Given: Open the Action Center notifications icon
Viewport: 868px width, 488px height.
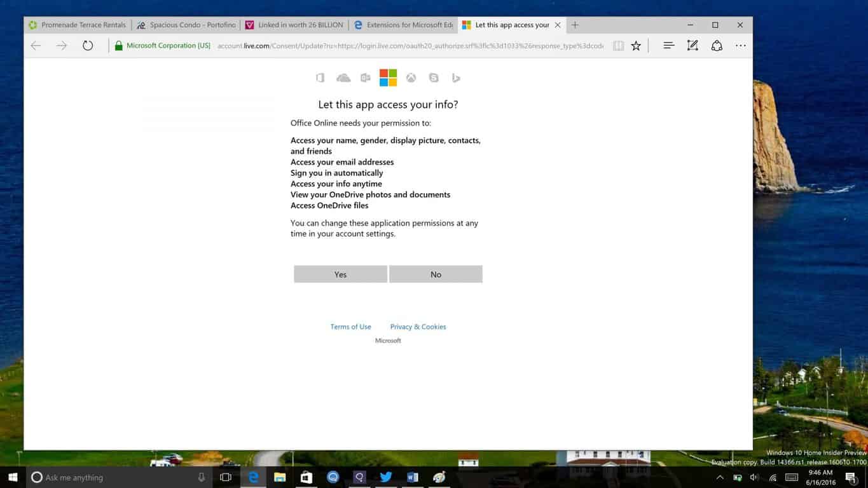Looking at the screenshot, I should pos(851,477).
